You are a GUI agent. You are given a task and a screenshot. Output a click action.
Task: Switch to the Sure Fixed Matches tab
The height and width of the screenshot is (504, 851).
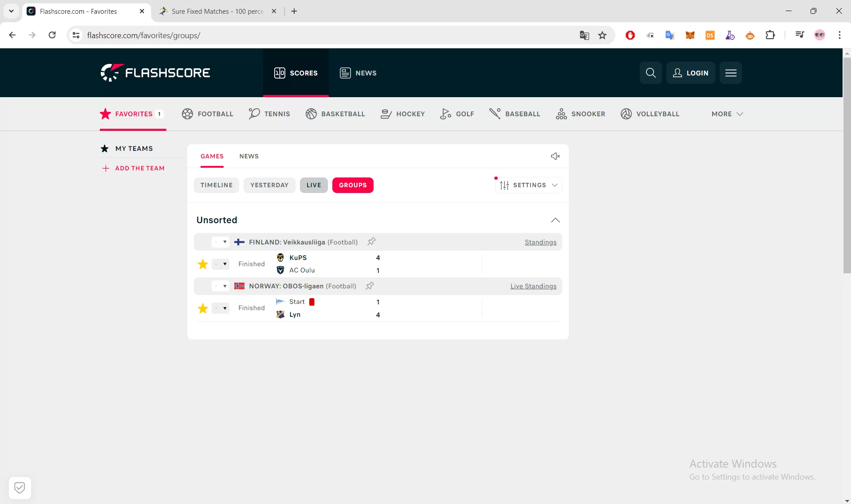pos(217,11)
